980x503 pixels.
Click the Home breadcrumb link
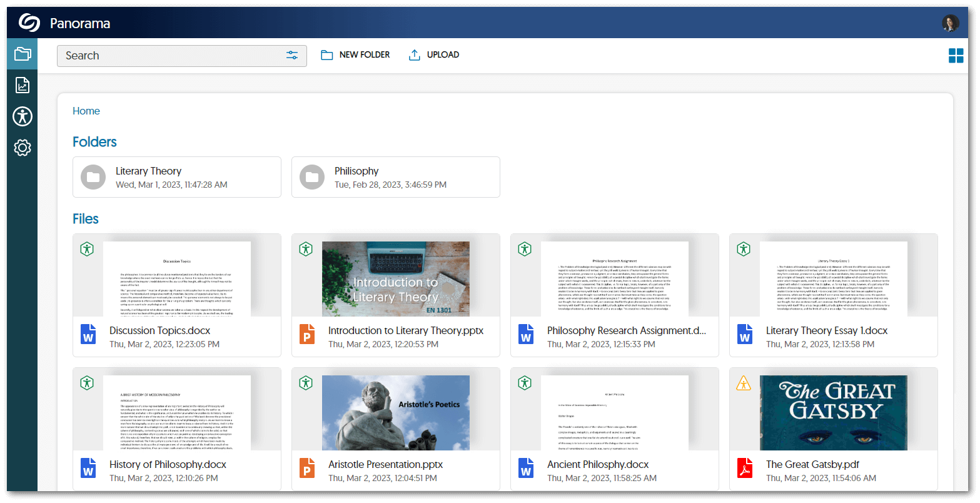point(86,111)
